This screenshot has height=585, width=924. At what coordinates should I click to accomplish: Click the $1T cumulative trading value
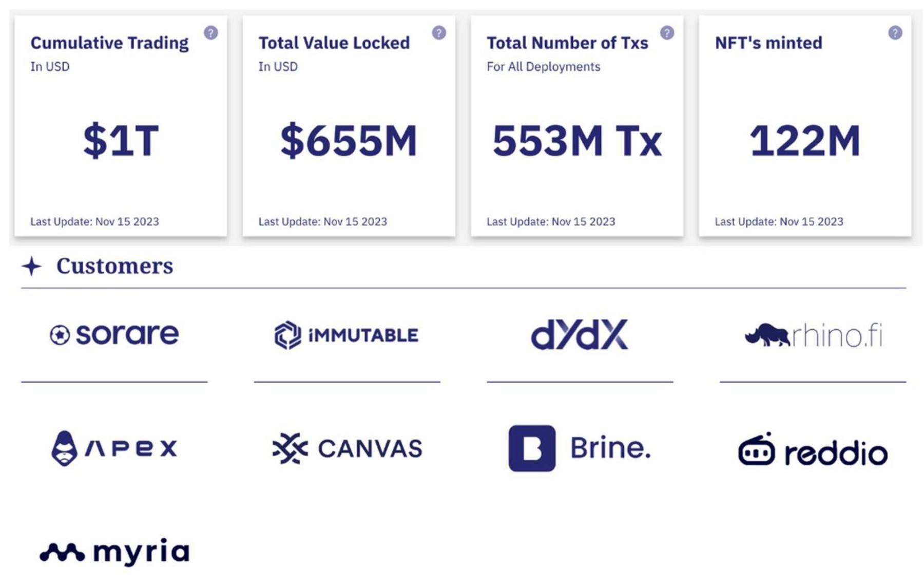click(x=121, y=141)
